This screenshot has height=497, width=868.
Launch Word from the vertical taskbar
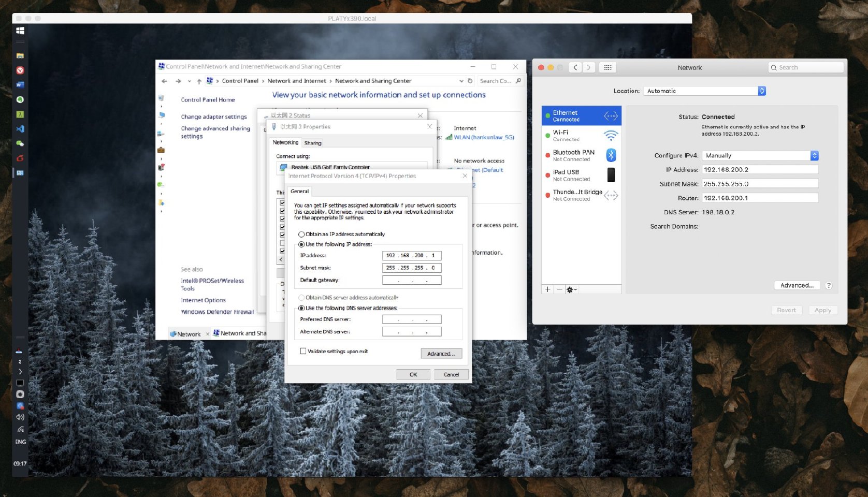point(20,85)
